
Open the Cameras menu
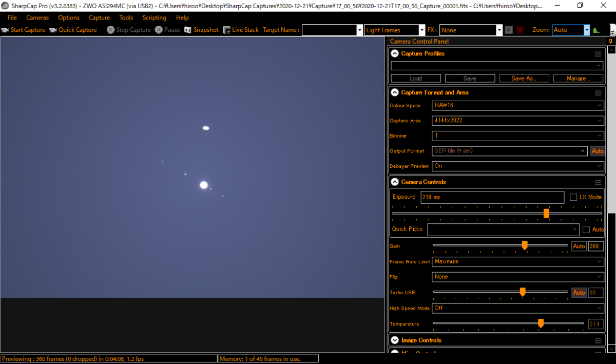[x=37, y=17]
